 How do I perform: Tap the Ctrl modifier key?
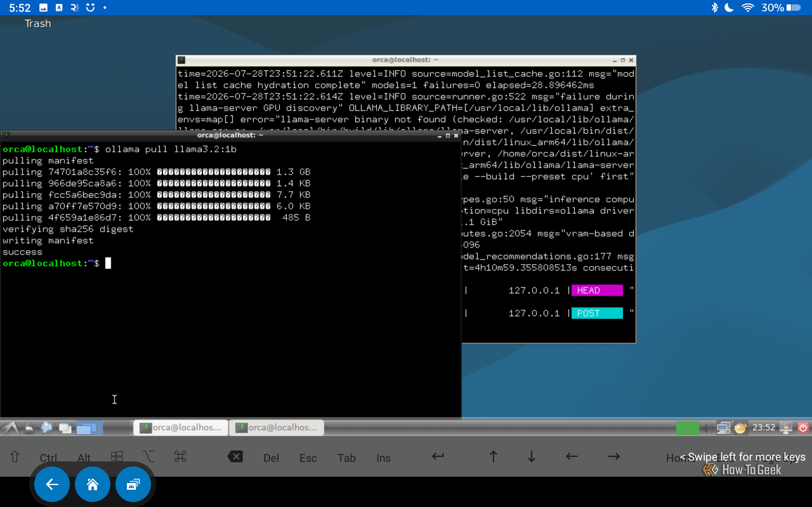[x=48, y=458]
